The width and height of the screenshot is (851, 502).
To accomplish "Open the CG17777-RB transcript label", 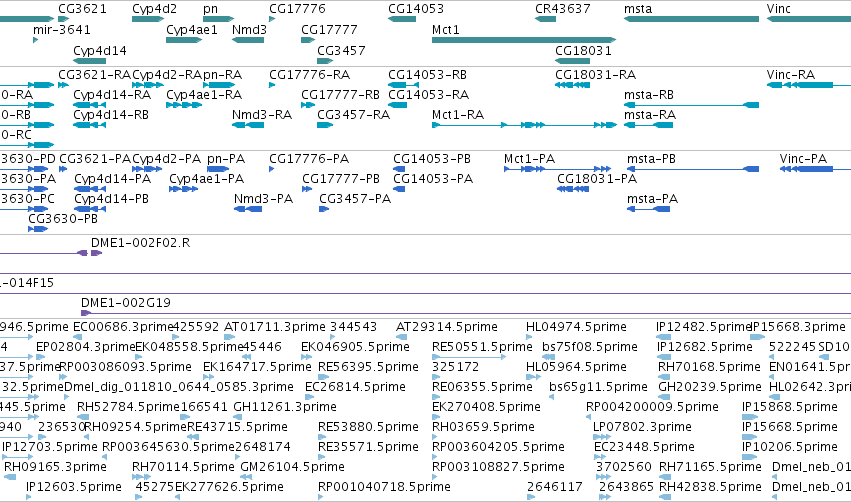I will 340,94.
